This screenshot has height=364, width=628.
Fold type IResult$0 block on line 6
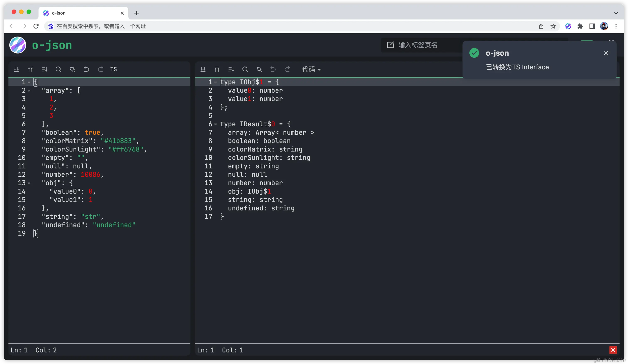tap(216, 124)
